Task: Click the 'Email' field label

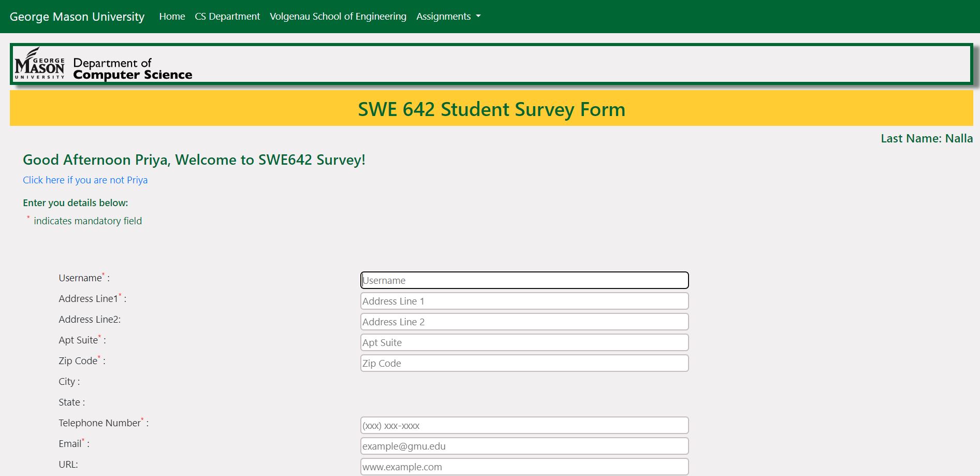Action: click(x=74, y=443)
